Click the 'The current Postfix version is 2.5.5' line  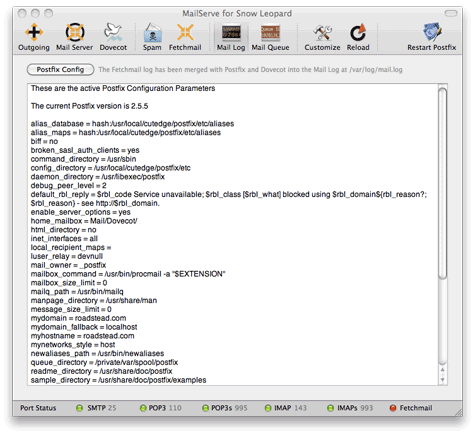tap(89, 106)
